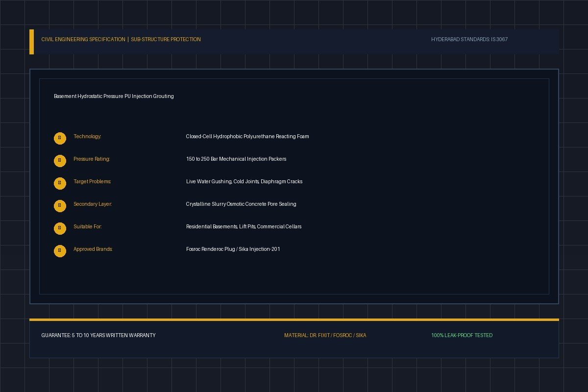Select the Suitable For bullet icon
Image resolution: width=588 pixels, height=392 pixels.
tap(60, 228)
